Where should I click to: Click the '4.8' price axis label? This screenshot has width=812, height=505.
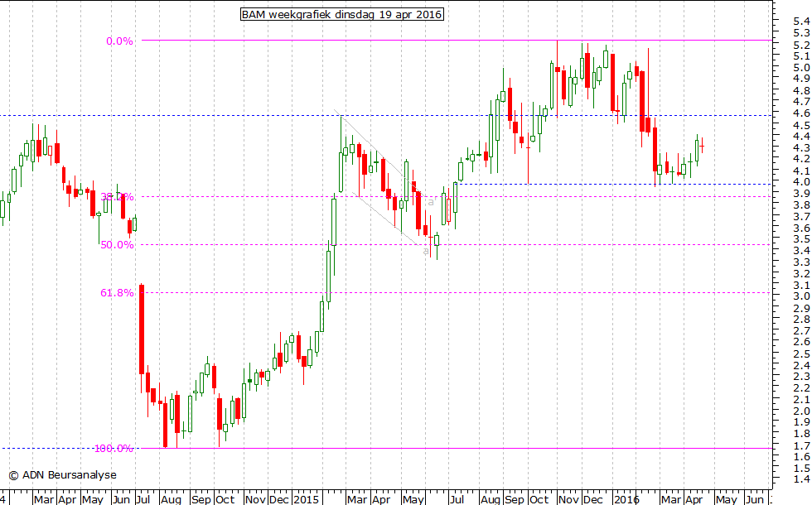point(801,90)
